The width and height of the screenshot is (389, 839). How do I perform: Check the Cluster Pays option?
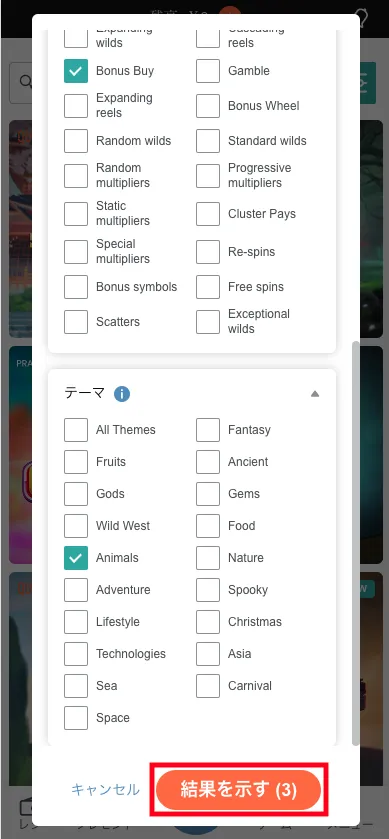[208, 214]
